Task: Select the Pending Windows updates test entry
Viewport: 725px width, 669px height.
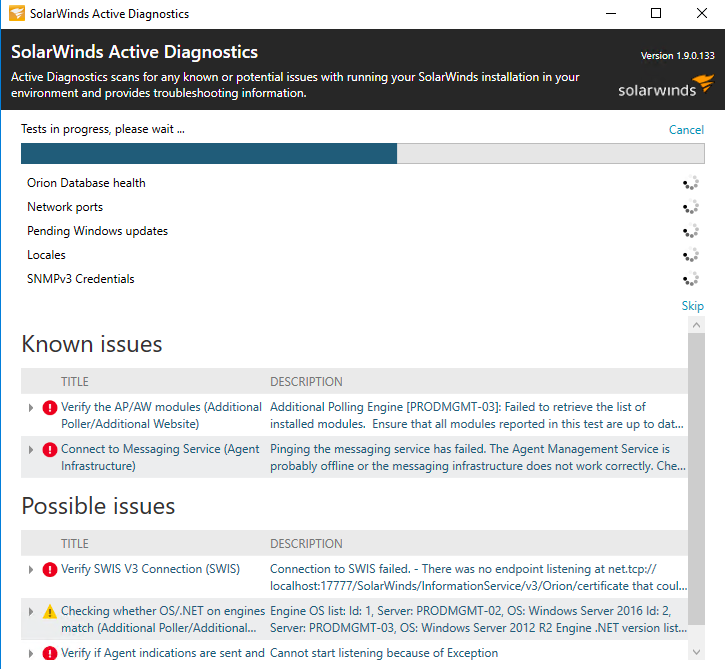Action: 97,231
